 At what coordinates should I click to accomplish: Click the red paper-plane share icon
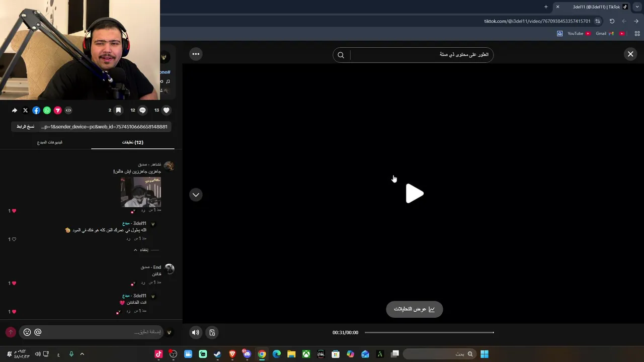(58, 110)
